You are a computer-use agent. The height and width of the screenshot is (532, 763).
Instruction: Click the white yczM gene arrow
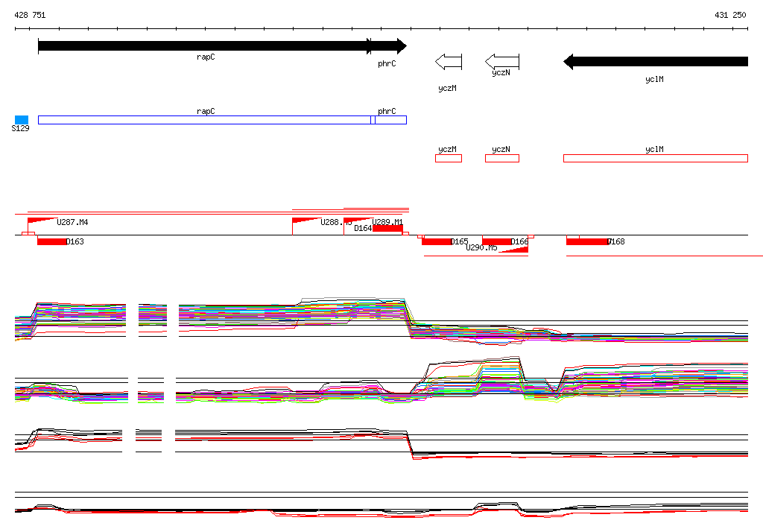(449, 62)
